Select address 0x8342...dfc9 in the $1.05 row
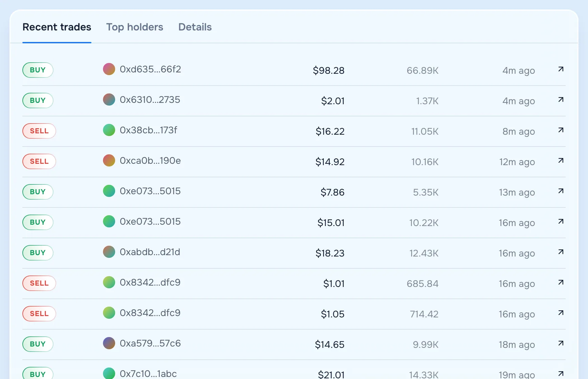Image resolution: width=588 pixels, height=379 pixels. (x=150, y=313)
